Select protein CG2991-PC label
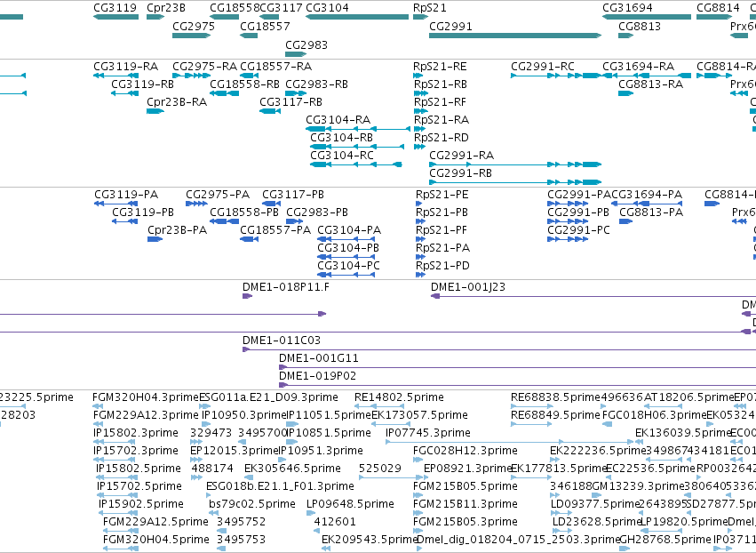The image size is (756, 553). (578, 230)
